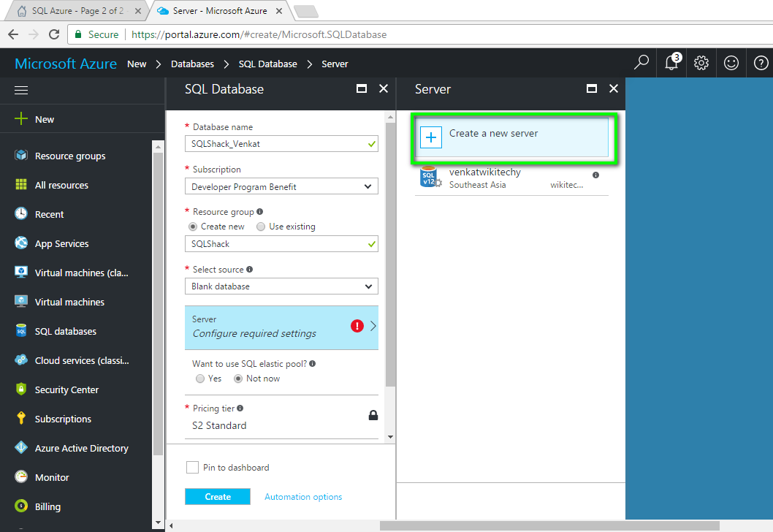This screenshot has height=532, width=773.
Task: Click the Pricing tier info icon
Action: [x=240, y=408]
